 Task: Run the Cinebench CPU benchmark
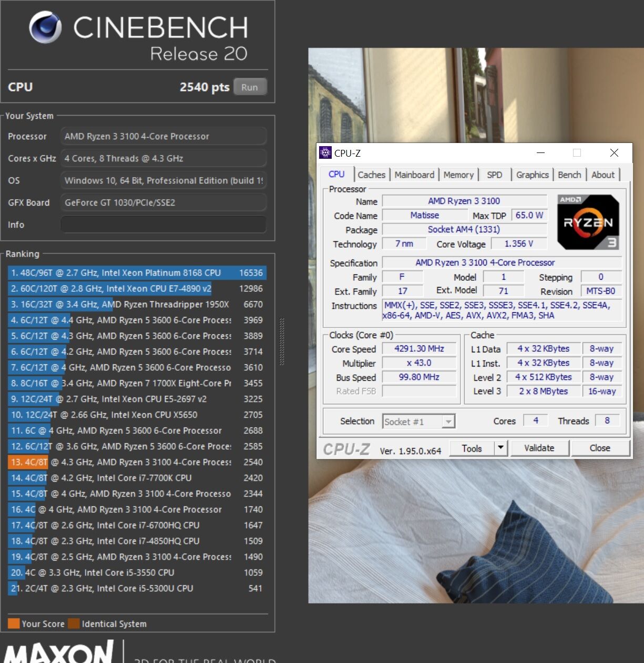pyautogui.click(x=250, y=87)
